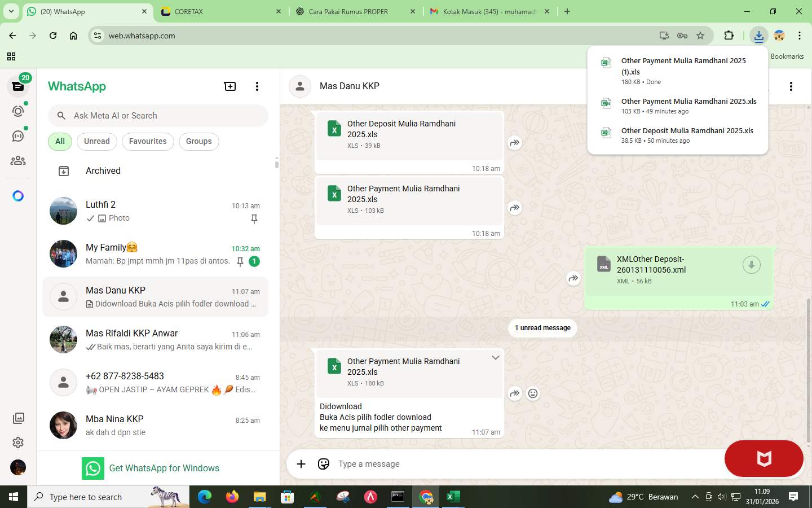React with emoji to the Other Payment message
812x508 pixels.
[533, 393]
